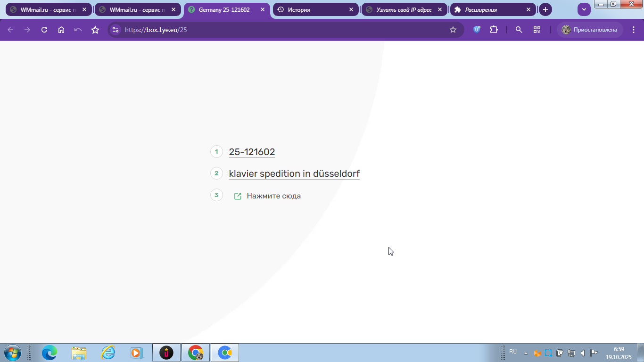Bookmark this page with star inside address bar
This screenshot has height=362, width=644.
[x=453, y=30]
